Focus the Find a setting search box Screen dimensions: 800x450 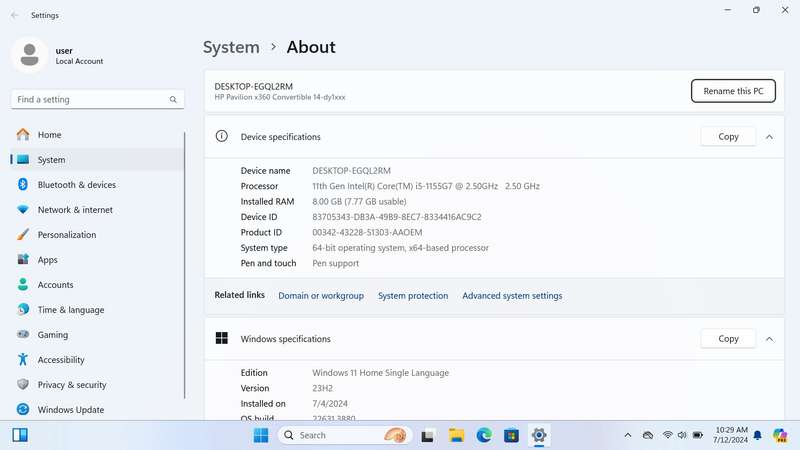97,99
